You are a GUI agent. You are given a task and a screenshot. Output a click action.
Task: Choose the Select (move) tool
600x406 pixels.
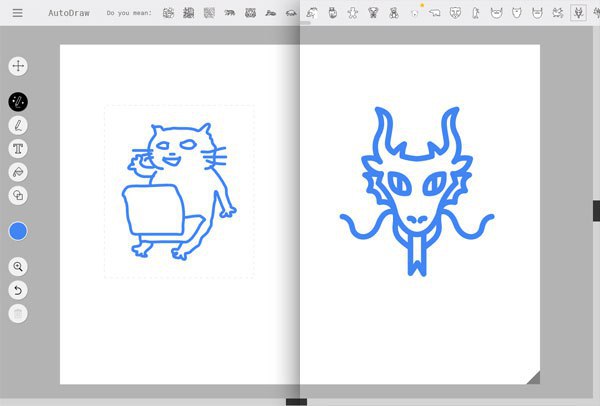[x=18, y=66]
